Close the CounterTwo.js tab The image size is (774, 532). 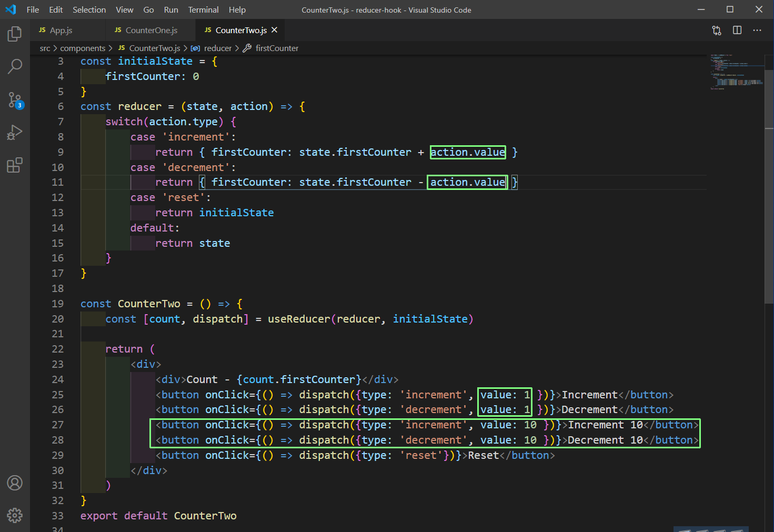[x=274, y=30]
